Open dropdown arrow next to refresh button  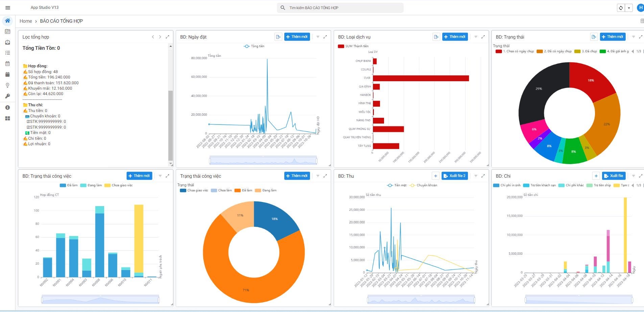(x=629, y=8)
